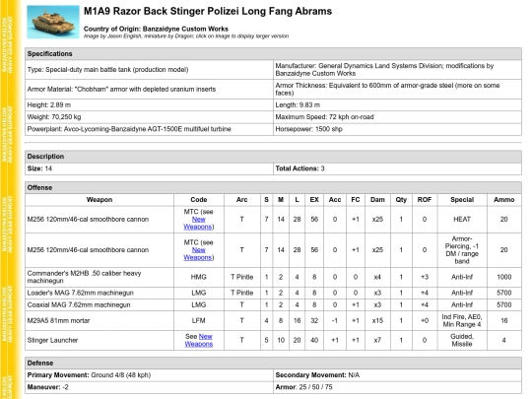Select Loader's MAG 7.62mm machinegun row name
Viewport: 532px width, 399px height.
click(x=100, y=293)
